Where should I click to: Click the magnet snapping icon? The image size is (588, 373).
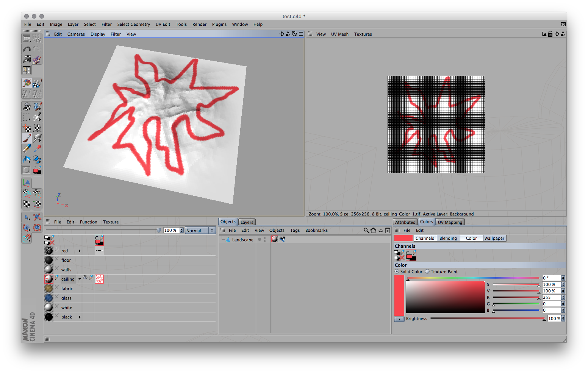27,238
